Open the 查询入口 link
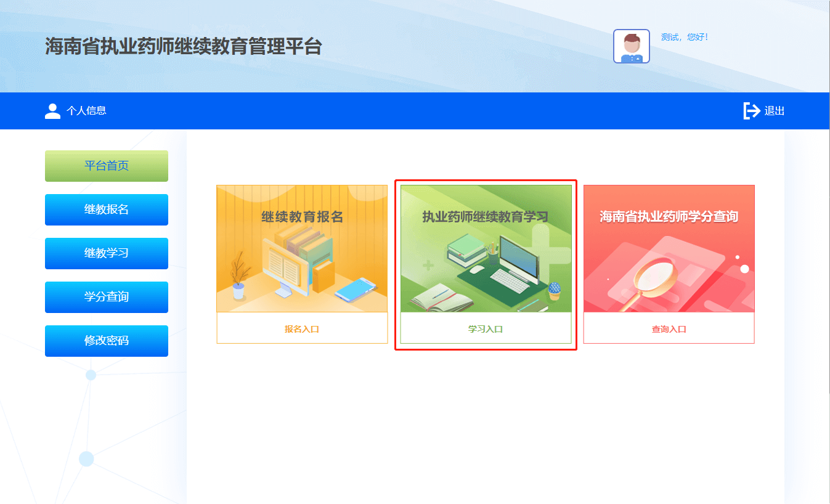The image size is (830, 504). (x=669, y=329)
